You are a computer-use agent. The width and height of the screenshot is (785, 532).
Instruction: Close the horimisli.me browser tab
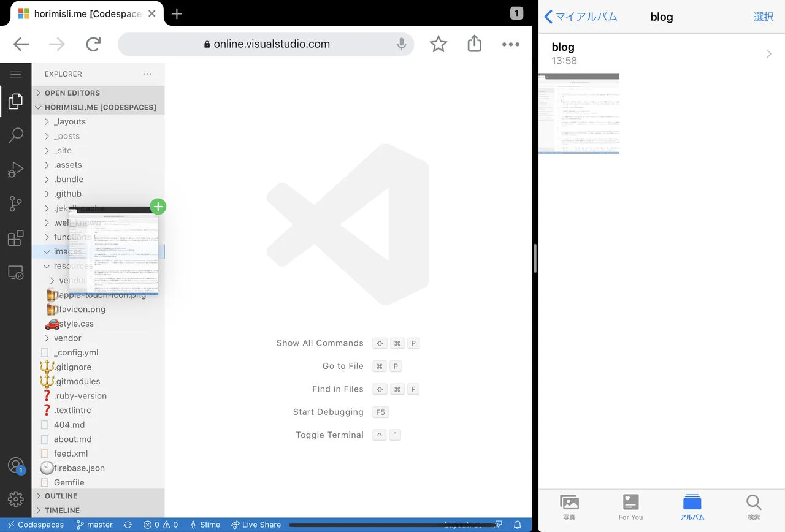[x=151, y=13]
